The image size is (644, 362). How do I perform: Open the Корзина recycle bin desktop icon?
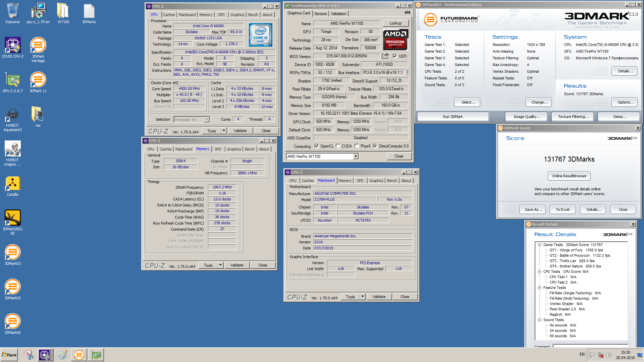click(12, 13)
